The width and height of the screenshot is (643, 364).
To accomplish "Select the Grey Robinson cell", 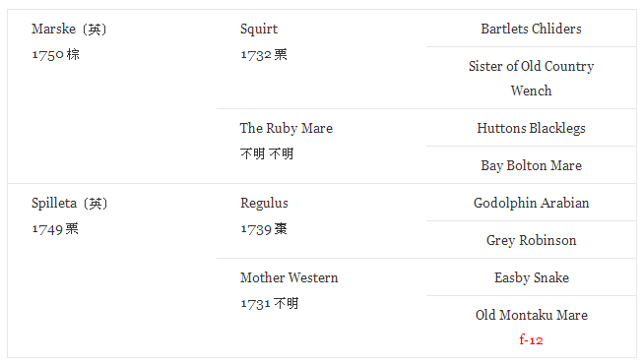I will (x=531, y=240).
